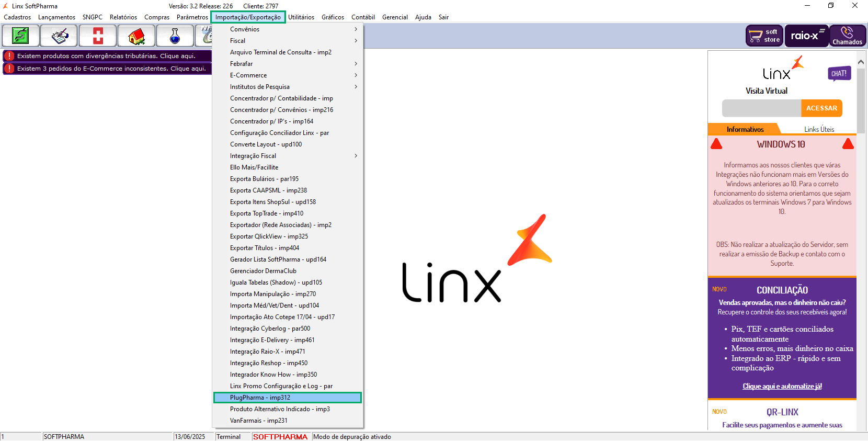Open the Compras menu
Viewport: 868px width, 441px height.
[x=157, y=17]
